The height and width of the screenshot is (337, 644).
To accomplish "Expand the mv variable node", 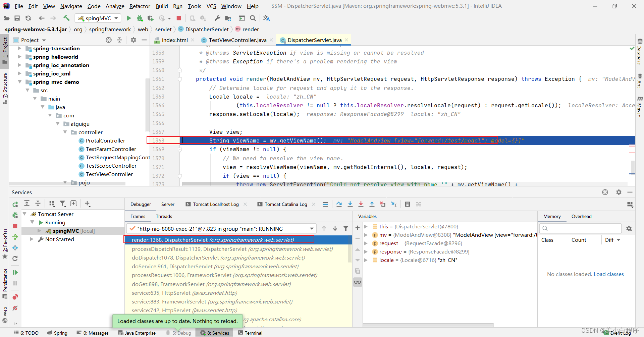I will [366, 235].
